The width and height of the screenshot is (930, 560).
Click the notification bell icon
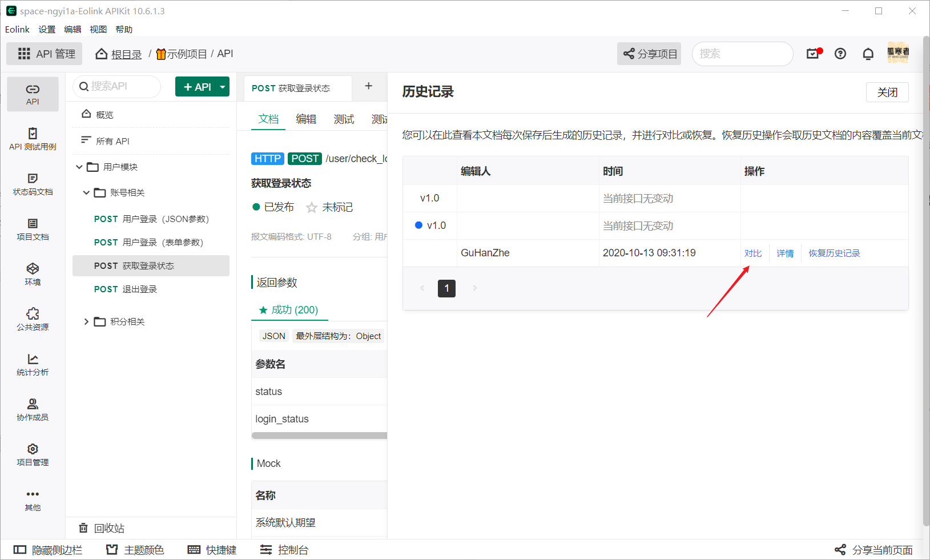(868, 54)
